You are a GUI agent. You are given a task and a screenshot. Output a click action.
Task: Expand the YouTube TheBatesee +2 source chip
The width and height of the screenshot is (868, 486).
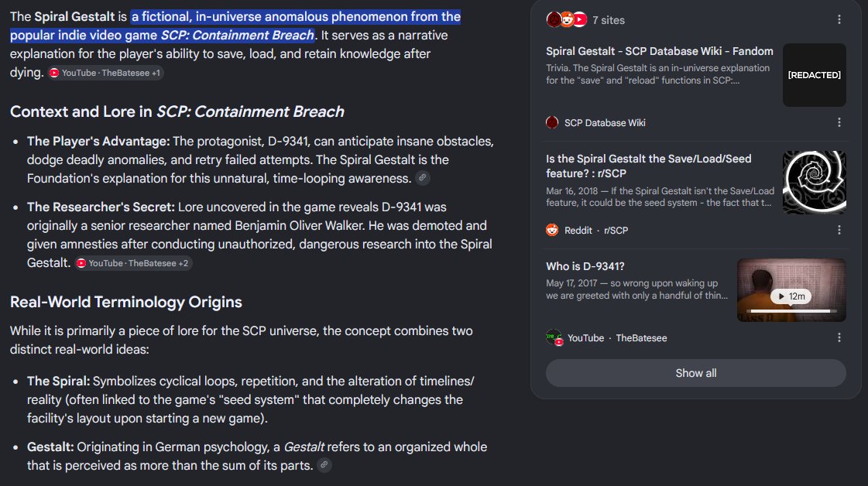pyautogui.click(x=133, y=263)
